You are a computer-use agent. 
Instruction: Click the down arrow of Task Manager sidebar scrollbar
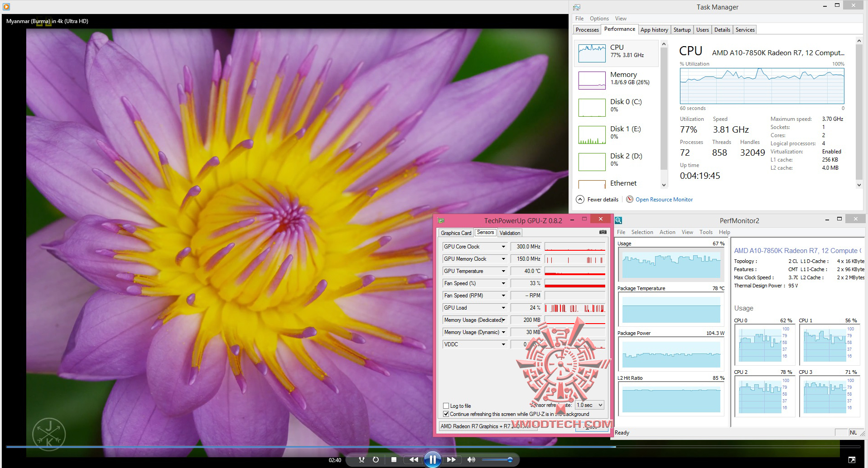[x=664, y=185]
